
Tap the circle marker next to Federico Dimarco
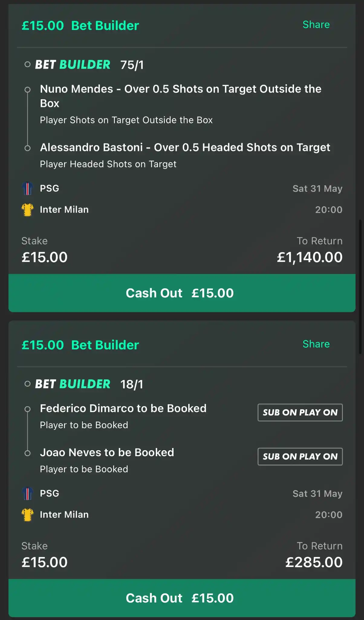click(x=28, y=409)
